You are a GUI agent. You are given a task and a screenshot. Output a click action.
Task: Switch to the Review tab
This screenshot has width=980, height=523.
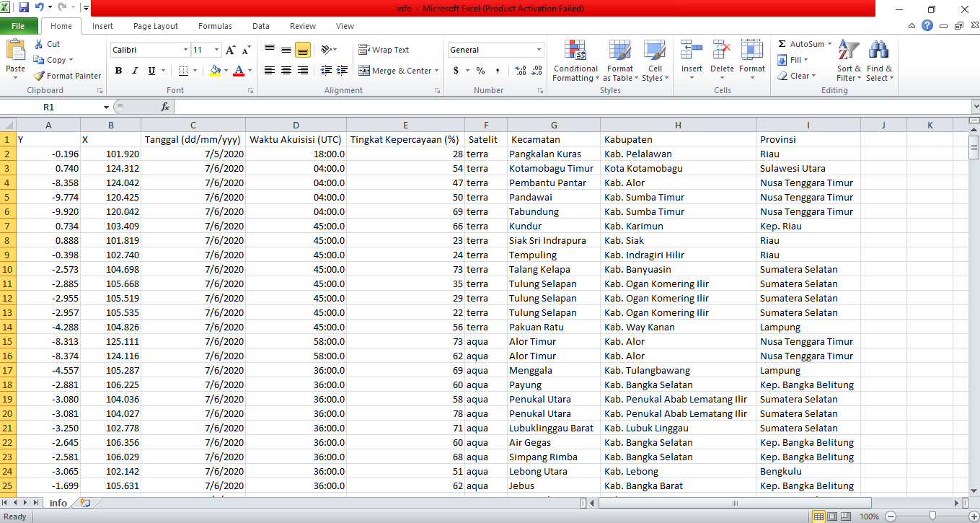click(303, 26)
